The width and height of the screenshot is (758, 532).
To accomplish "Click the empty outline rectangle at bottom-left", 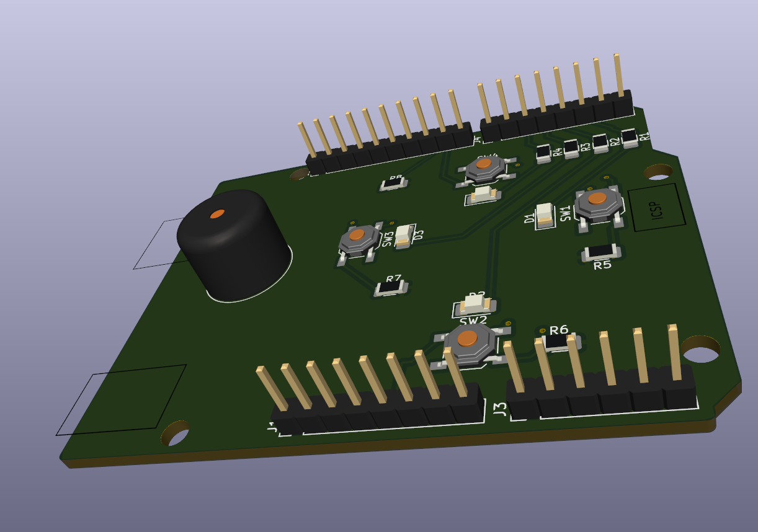I will [122, 400].
